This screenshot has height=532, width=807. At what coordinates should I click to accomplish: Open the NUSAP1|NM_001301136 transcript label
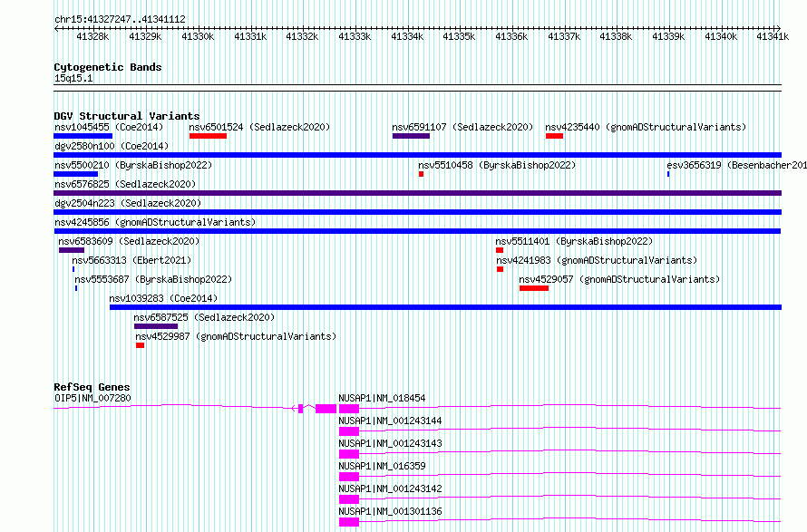390,511
